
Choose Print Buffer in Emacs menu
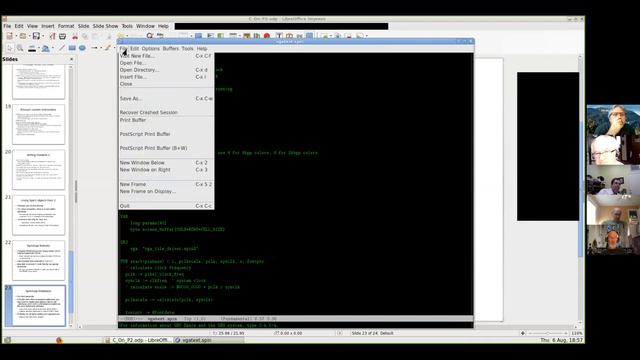(x=166, y=120)
